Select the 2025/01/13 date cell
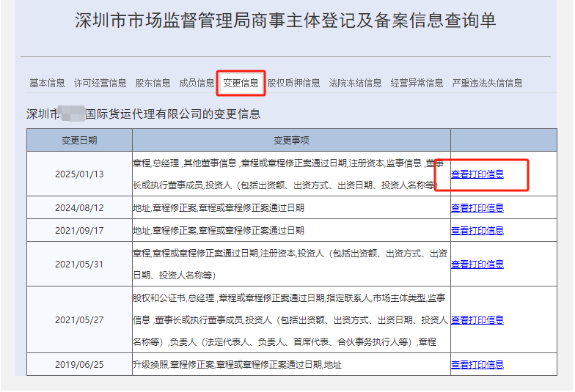Screen dimensions: 575x392 (x=79, y=174)
